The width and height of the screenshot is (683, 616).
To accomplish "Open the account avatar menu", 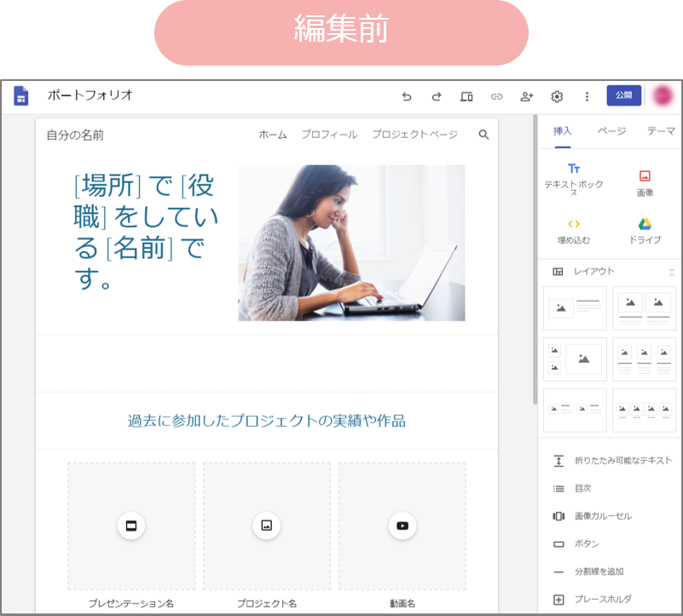I will 663,95.
